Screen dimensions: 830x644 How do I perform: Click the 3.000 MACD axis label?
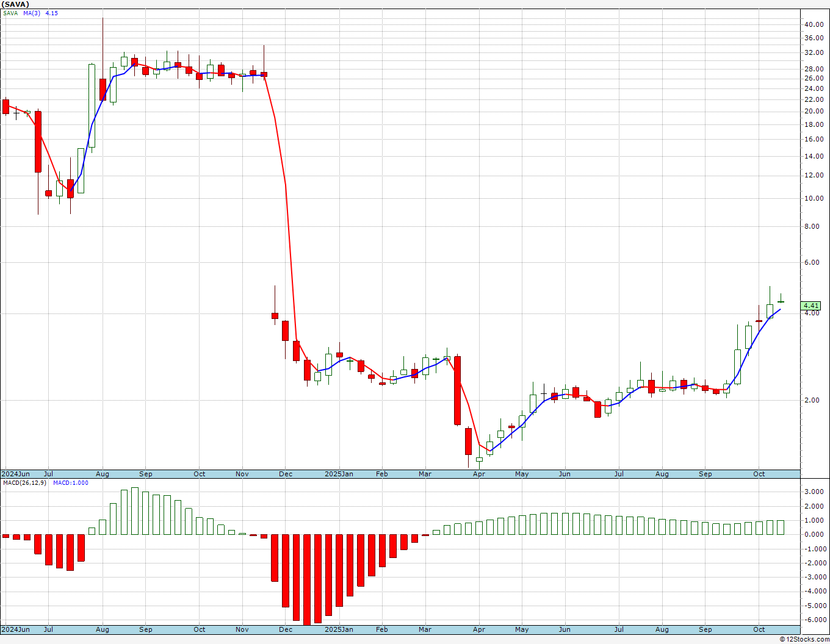pyautogui.click(x=815, y=492)
